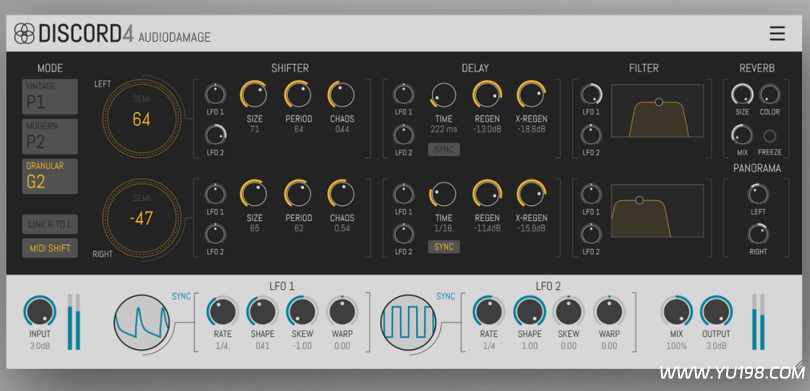Click right shifter CHAOS knob 0.54
The image size is (810, 391).
coord(341,194)
